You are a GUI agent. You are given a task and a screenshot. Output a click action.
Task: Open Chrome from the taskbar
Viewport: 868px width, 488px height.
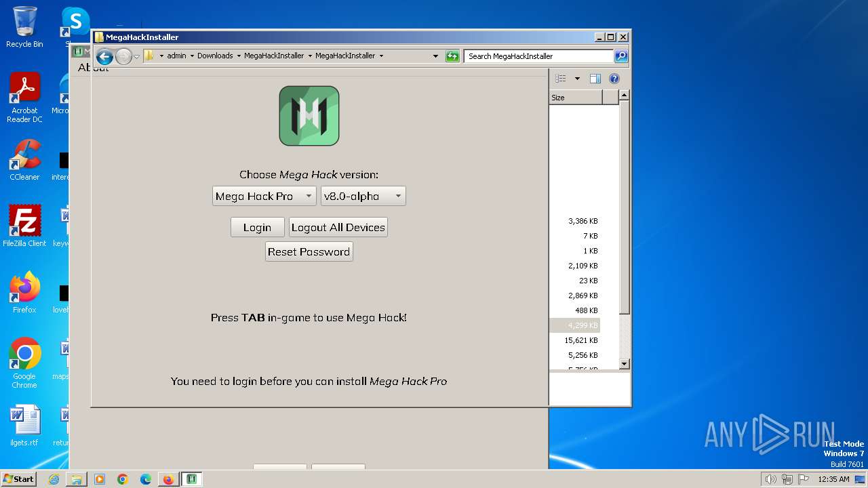pos(123,479)
